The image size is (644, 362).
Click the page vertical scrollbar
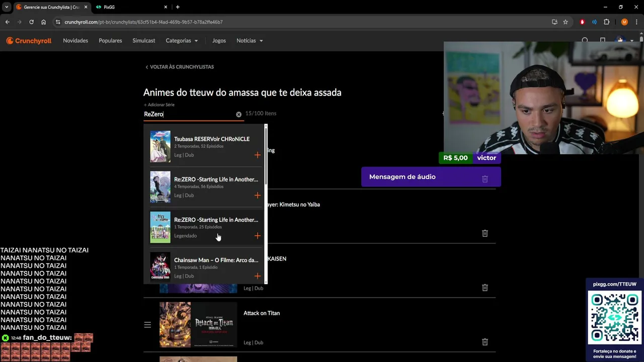641,39
